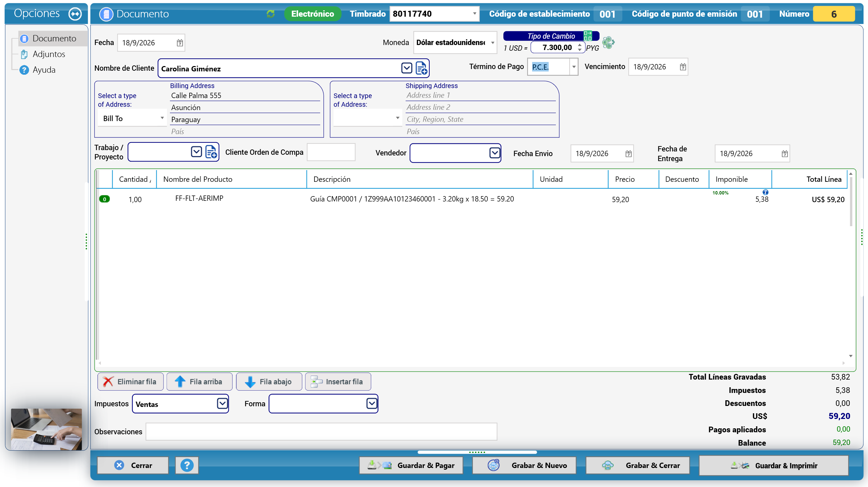Click the add new project document icon
This screenshot has height=487, width=868.
[x=211, y=152]
